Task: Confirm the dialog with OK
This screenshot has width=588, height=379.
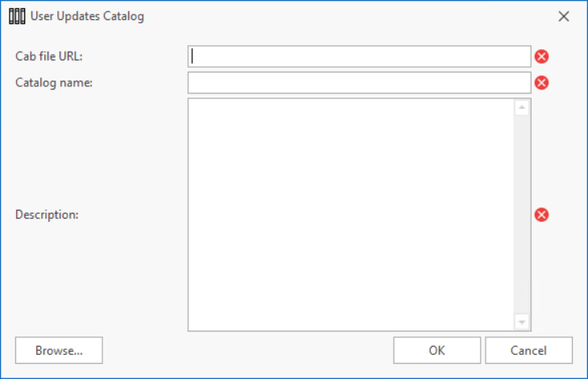Action: 437,351
